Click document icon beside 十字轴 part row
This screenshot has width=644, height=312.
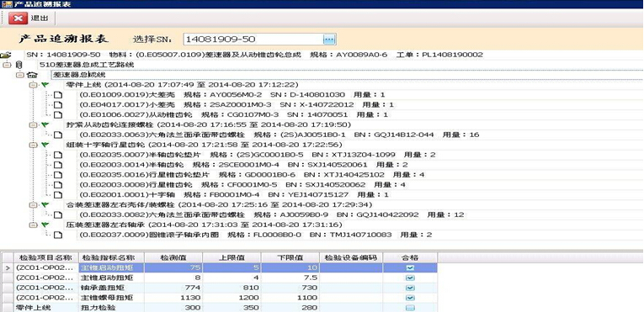coord(58,195)
